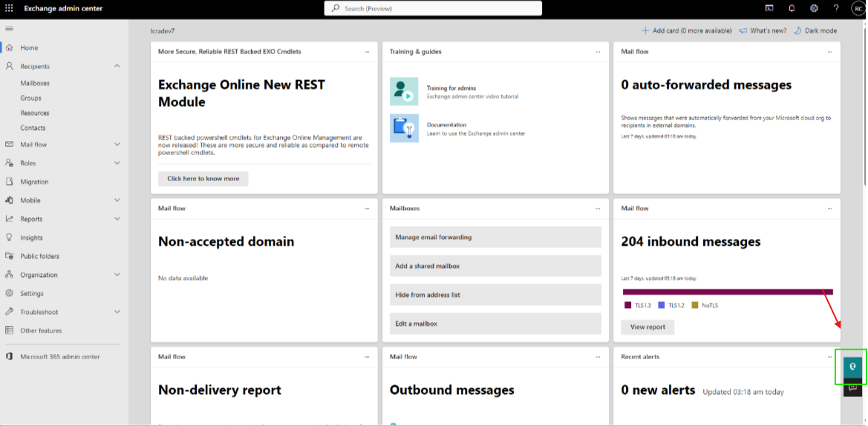
Task: Click Hide from address list
Action: pos(495,295)
